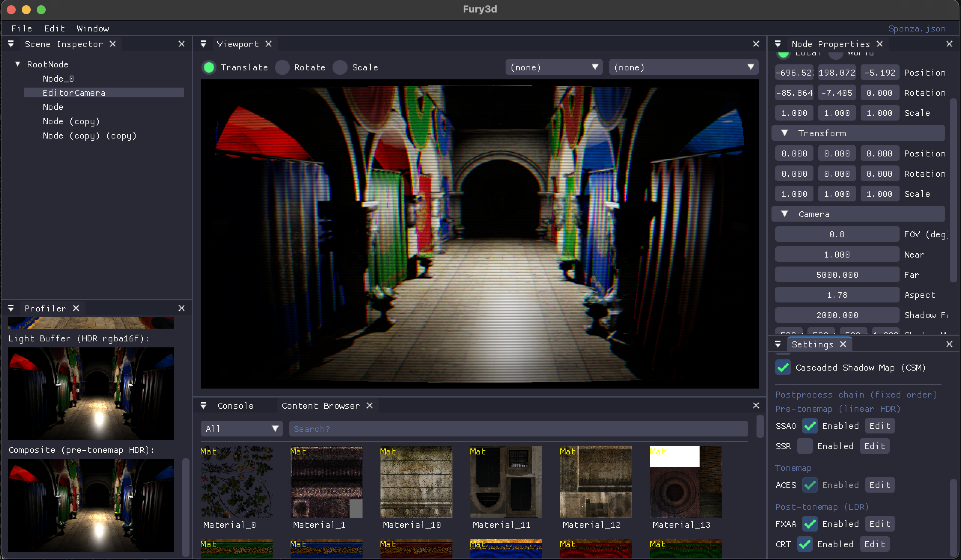
Task: Toggle the ACES tonemap Enabled checkbox
Action: (810, 485)
